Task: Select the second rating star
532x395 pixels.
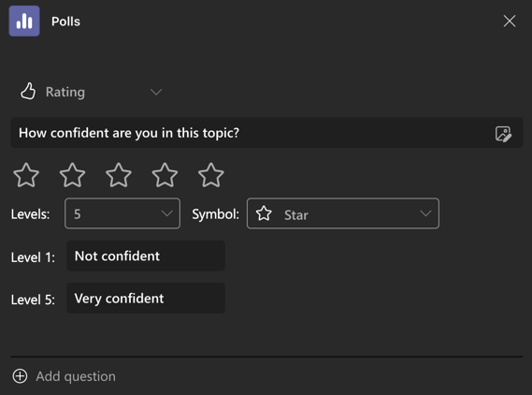Action: click(72, 175)
